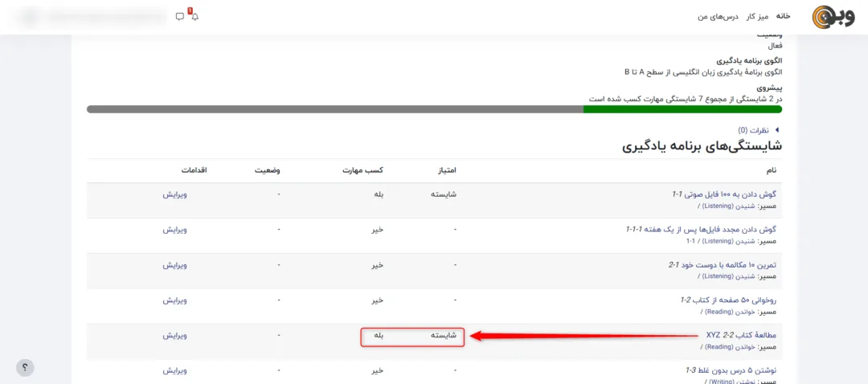The width and height of the screenshot is (868, 384).
Task: Click خواندن (Reading) path under روخوانی ۵۰ صفحه
Action: click(731, 312)
